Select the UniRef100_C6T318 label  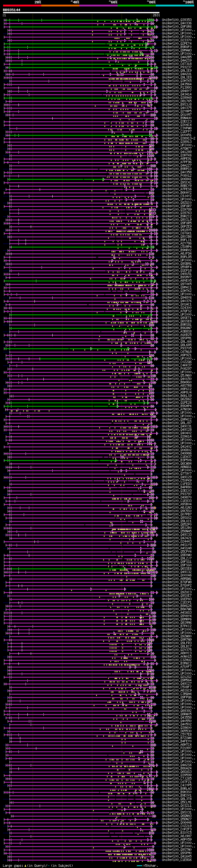point(177,64)
